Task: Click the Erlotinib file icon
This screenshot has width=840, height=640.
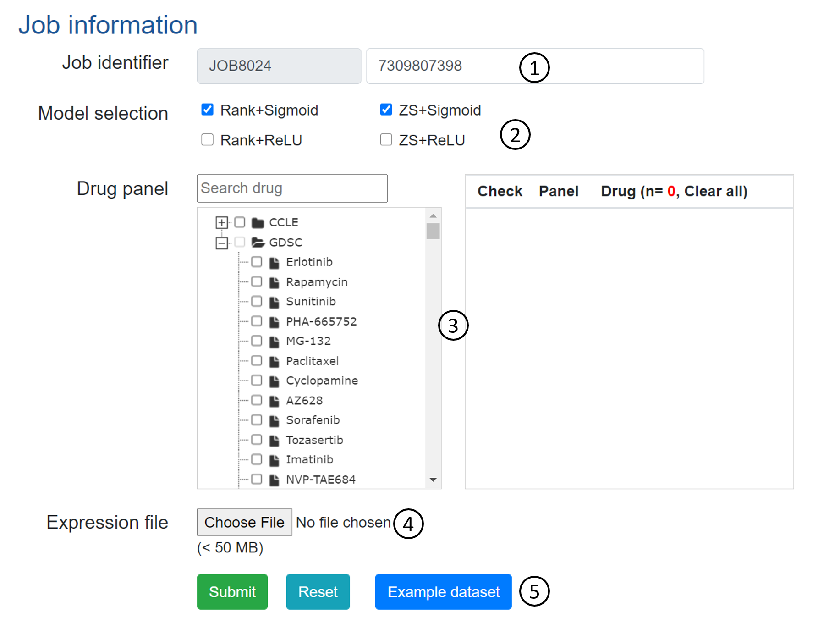Action: click(274, 263)
